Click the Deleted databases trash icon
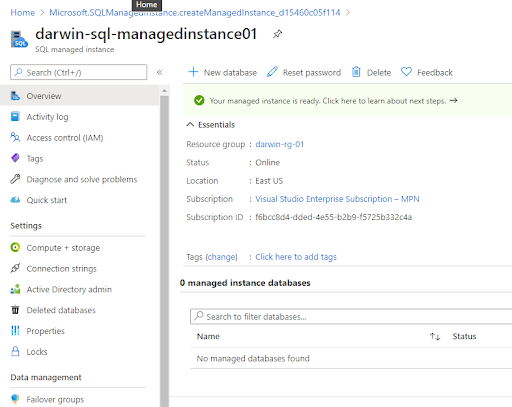 point(15,310)
